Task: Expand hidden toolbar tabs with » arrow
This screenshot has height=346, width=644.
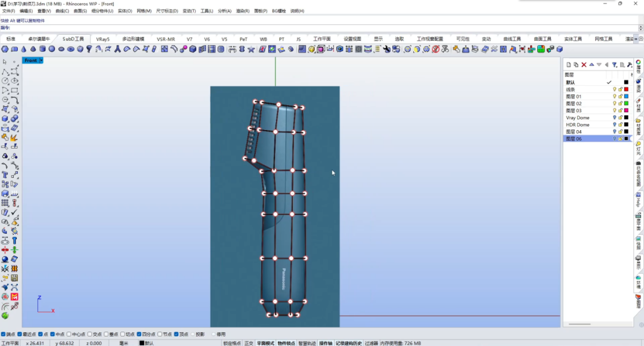Action: pyautogui.click(x=636, y=39)
